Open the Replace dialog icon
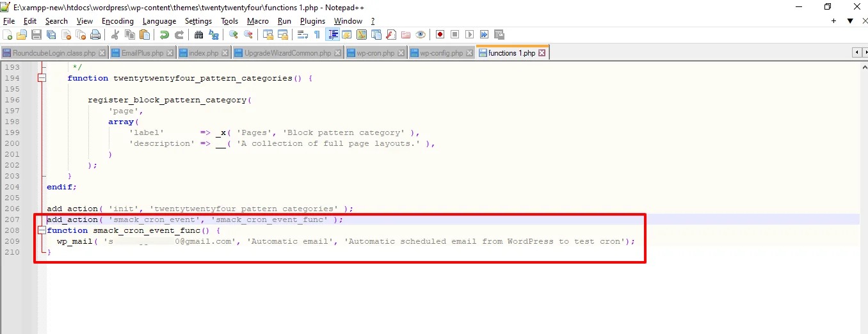 coord(214,35)
